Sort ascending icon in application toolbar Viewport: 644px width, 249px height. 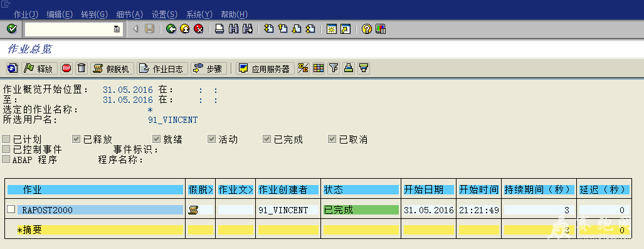[349, 68]
